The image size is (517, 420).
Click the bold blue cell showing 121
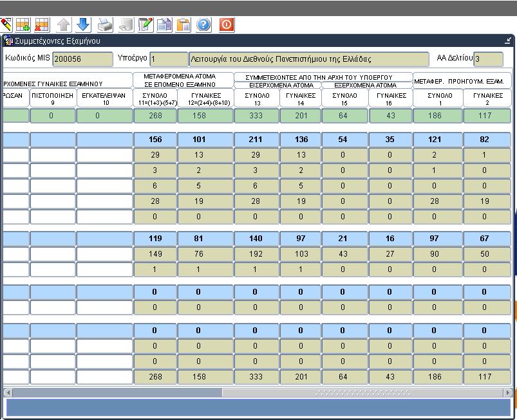click(438, 140)
